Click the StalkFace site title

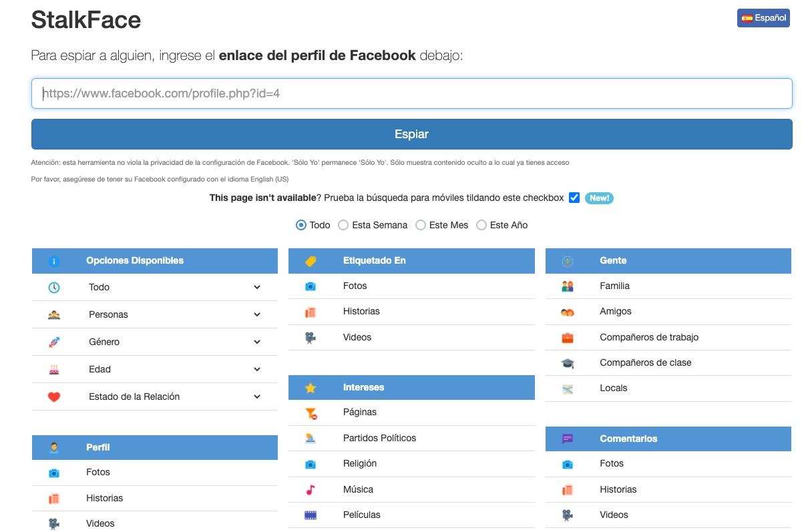coord(86,19)
